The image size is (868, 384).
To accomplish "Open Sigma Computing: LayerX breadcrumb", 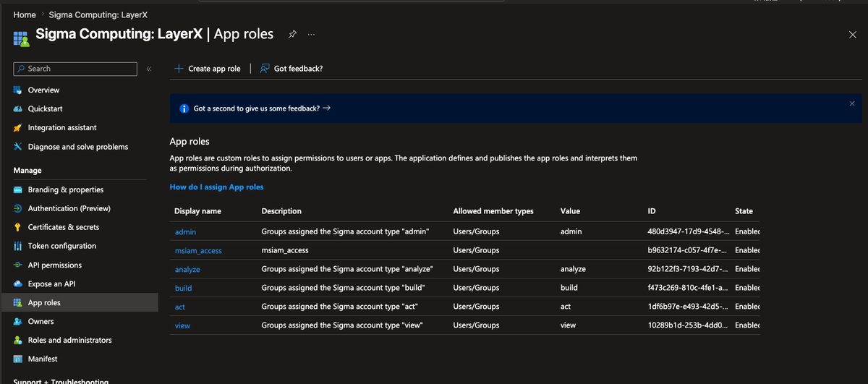I will 98,14.
